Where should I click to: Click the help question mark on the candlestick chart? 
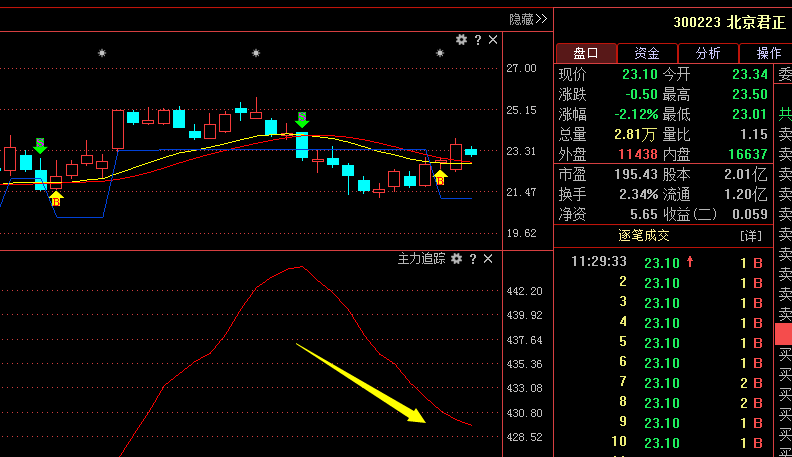tap(477, 40)
